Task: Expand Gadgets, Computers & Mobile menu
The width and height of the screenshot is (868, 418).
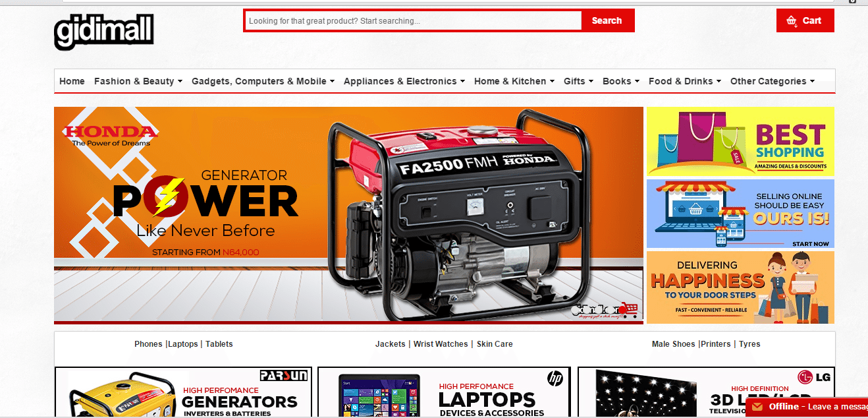Action: coord(263,81)
